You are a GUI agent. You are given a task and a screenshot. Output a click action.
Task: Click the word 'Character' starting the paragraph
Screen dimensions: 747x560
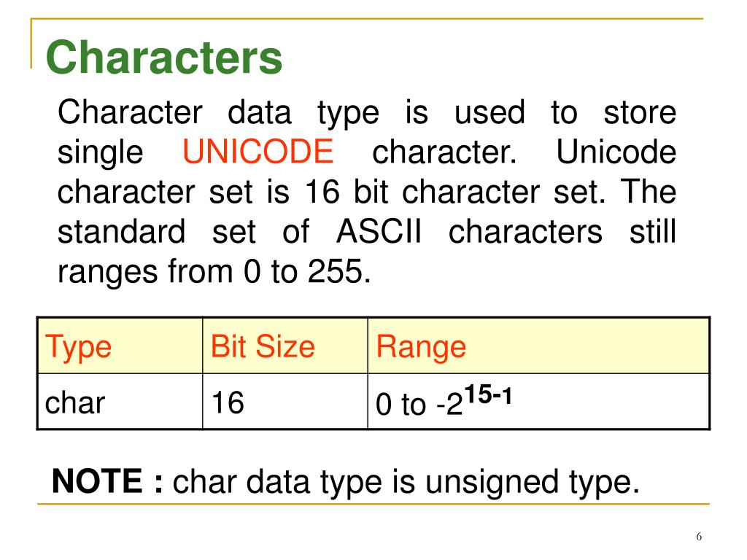tap(130, 113)
